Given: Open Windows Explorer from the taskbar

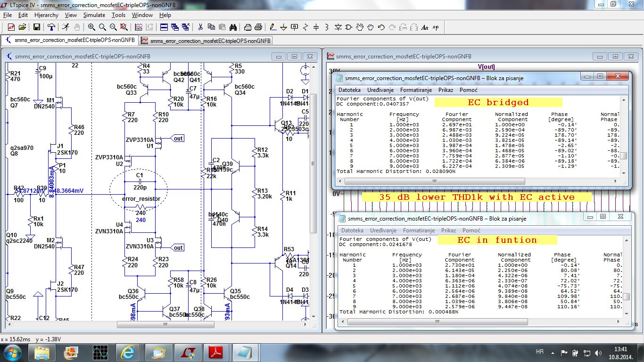Looking at the screenshot, I should (x=41, y=352).
